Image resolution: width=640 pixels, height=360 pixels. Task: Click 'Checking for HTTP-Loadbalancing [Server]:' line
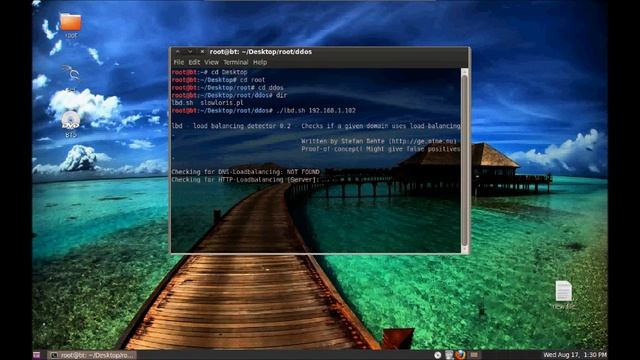pyautogui.click(x=245, y=180)
